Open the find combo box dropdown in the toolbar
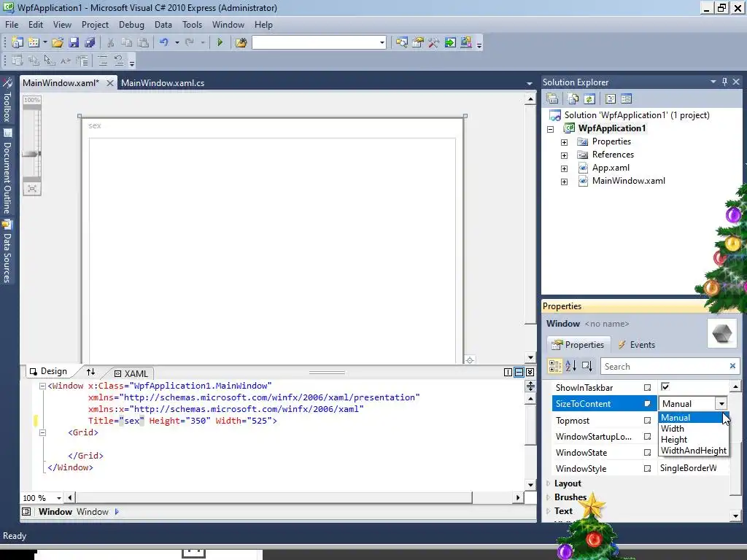This screenshot has width=747, height=560. coord(382,43)
